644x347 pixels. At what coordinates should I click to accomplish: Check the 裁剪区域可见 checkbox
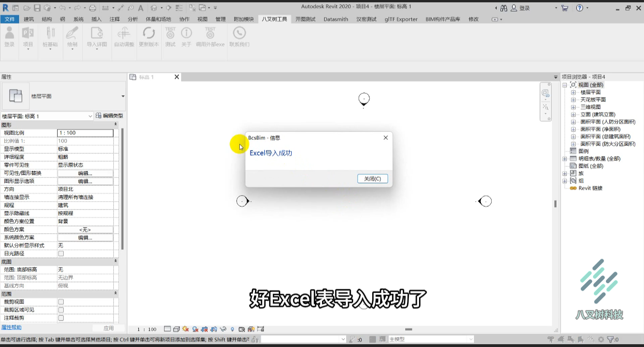(x=61, y=310)
